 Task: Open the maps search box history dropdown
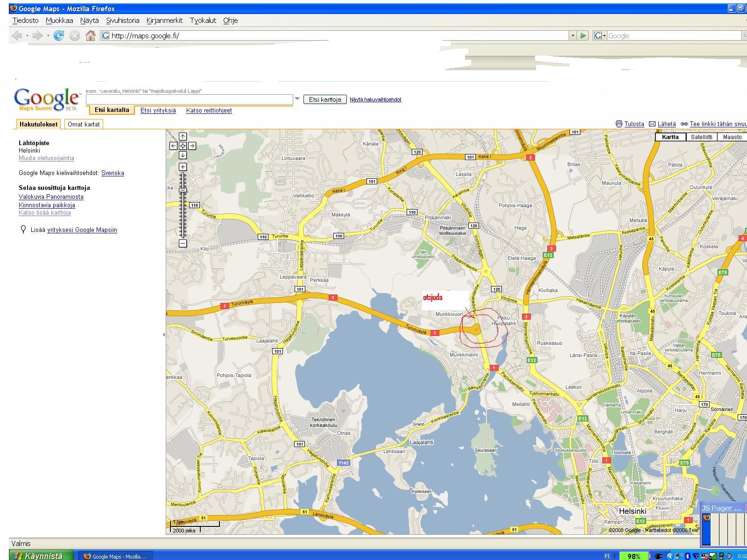click(x=297, y=99)
